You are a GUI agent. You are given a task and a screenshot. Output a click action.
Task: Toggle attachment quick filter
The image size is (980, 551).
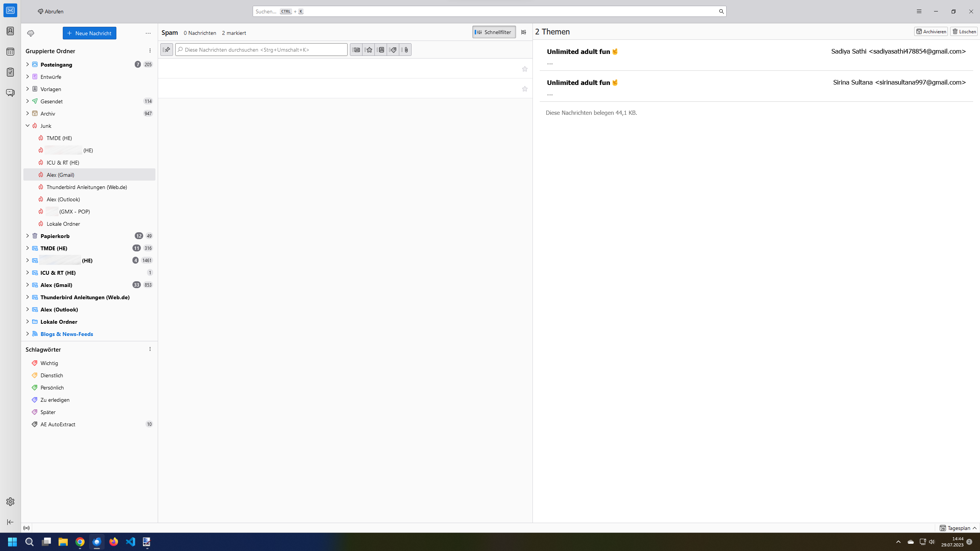click(405, 50)
